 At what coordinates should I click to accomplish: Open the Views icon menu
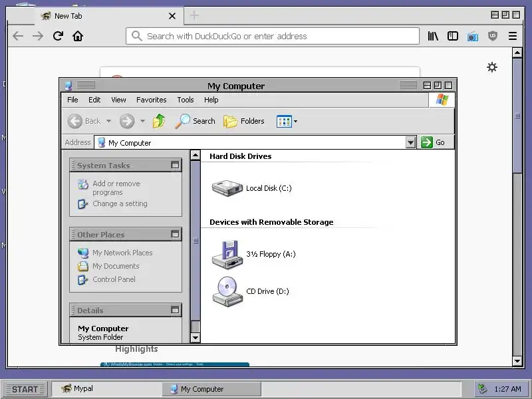tap(287, 121)
